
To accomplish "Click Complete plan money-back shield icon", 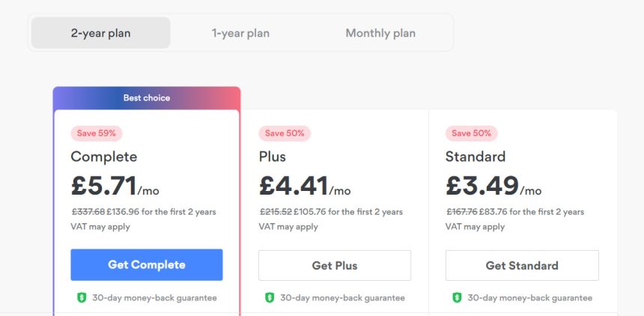I will tap(82, 297).
